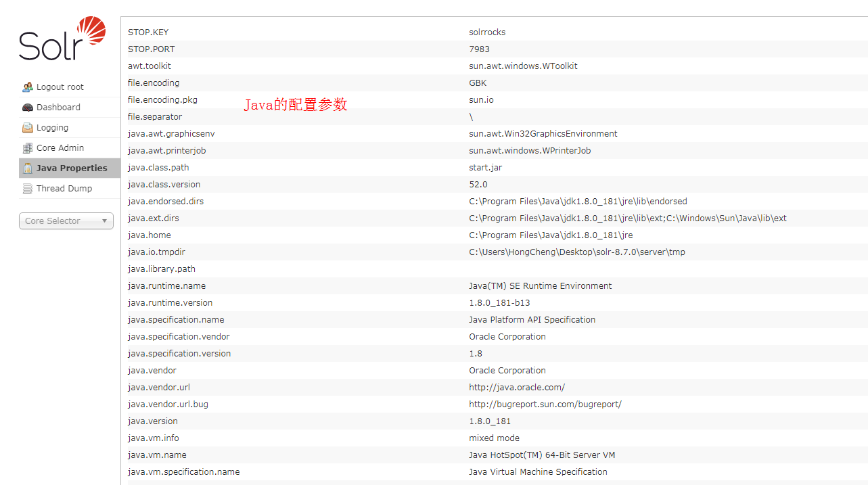This screenshot has height=485, width=868.
Task: Click Java(TM) SE Runtime Environment value
Action: 540,285
